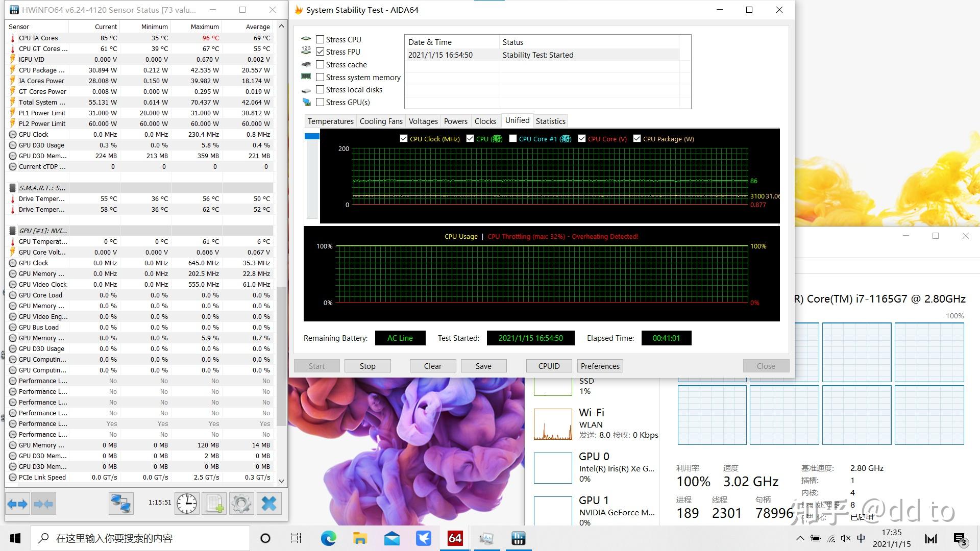Open HWiNFO remote network computers icon
Screen dimensions: 980x551
(121, 504)
